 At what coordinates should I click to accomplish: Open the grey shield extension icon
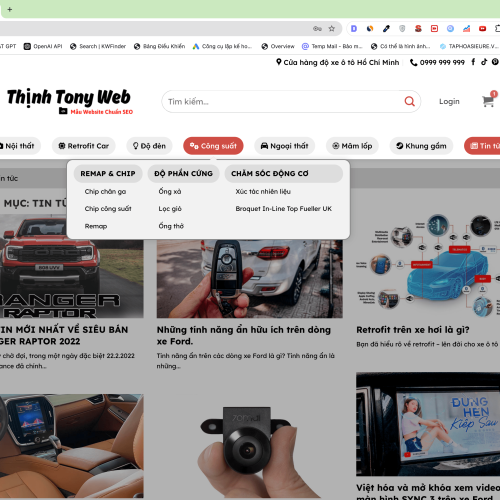coord(402,29)
